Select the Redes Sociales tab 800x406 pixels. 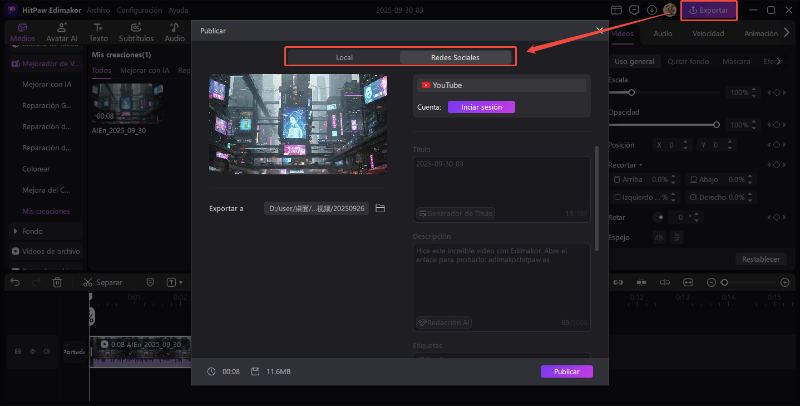click(455, 57)
